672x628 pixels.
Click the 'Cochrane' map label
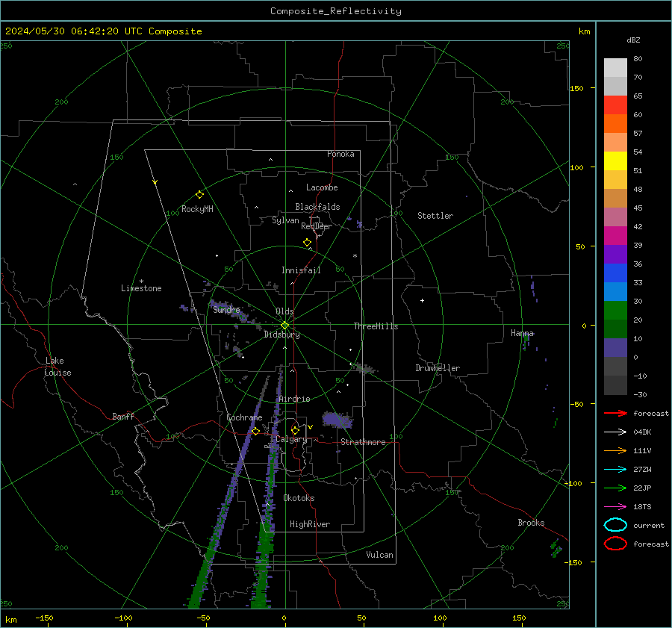click(244, 417)
